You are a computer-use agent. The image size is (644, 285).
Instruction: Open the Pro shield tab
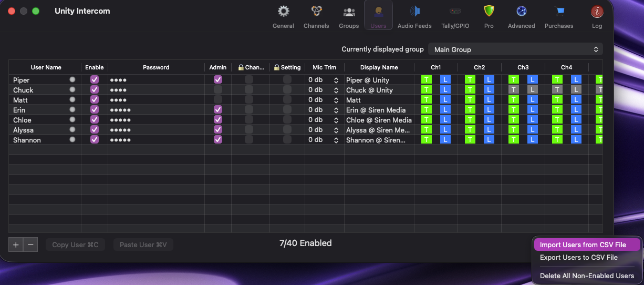coord(489,16)
